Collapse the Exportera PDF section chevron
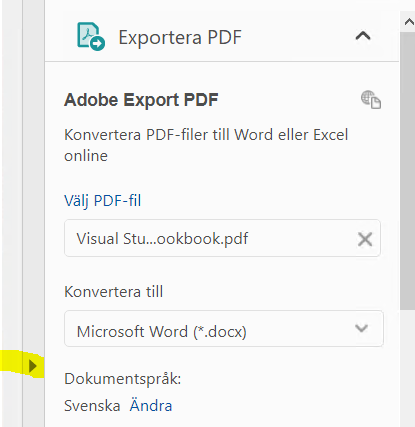Image resolution: width=415 pixels, height=427 pixels. coord(363,35)
